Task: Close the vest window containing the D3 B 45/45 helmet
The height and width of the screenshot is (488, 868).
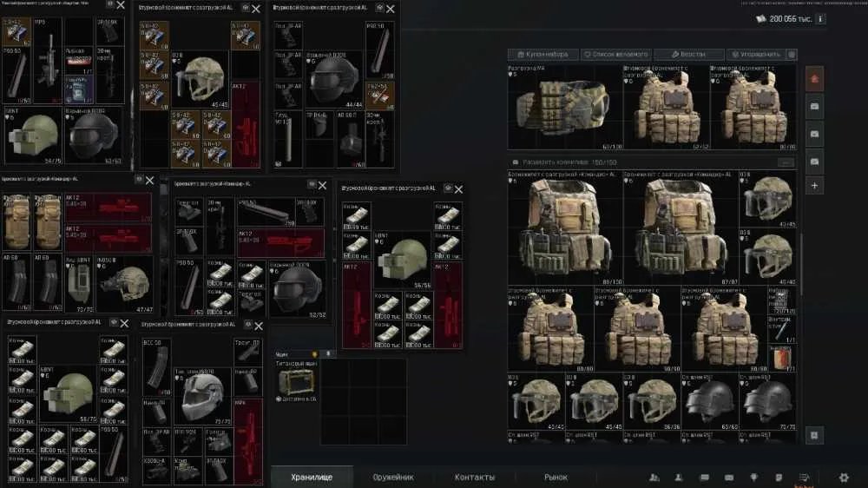Action: pos(256,9)
